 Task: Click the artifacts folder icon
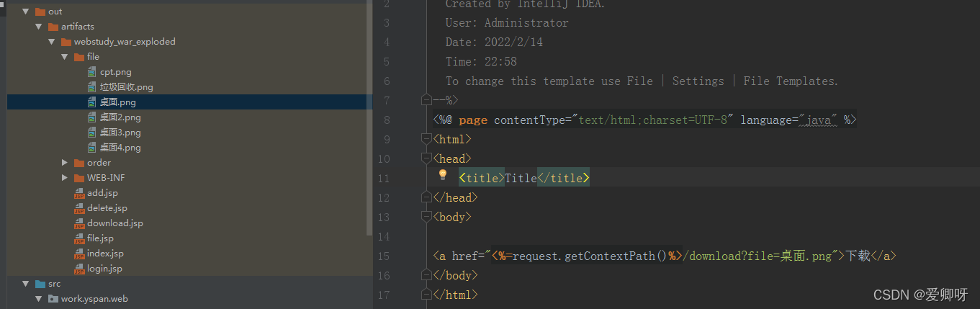point(53,27)
